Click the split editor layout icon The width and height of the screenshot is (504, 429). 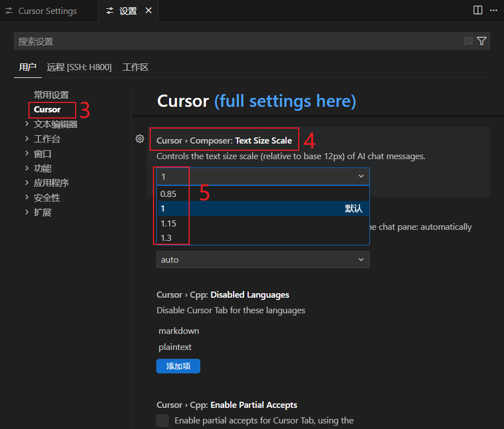(478, 10)
